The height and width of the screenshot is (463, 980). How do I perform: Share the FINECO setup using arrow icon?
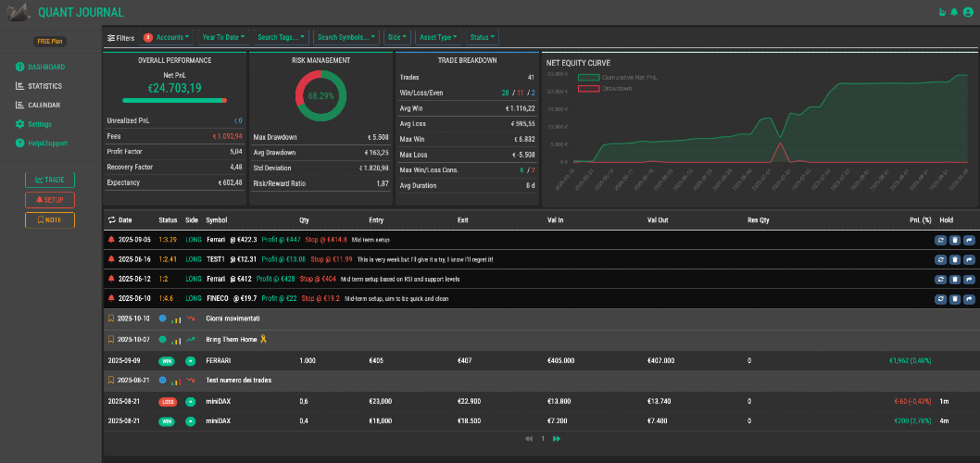point(969,299)
